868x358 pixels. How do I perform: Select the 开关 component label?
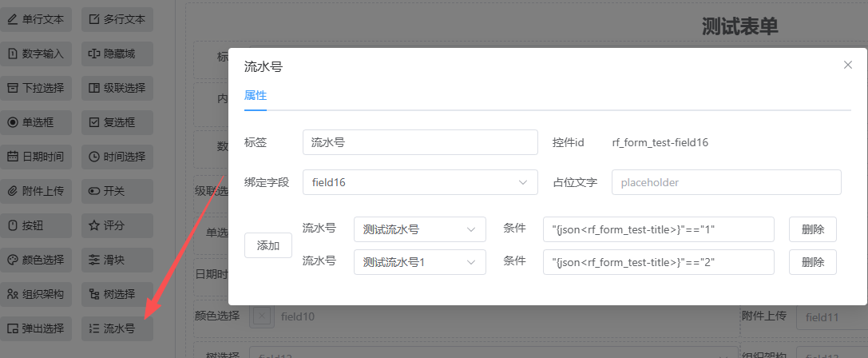tap(114, 191)
